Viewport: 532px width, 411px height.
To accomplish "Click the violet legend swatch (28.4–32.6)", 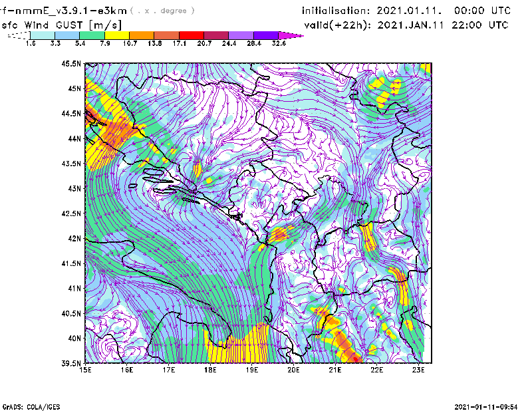I will coord(266,35).
